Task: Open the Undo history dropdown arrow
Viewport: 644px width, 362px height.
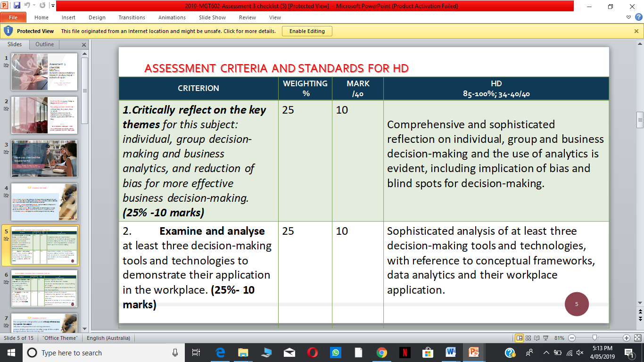Action: tap(34, 6)
